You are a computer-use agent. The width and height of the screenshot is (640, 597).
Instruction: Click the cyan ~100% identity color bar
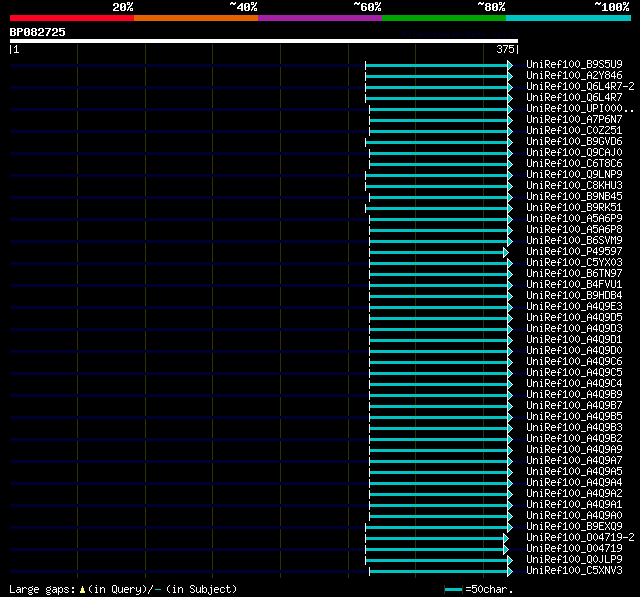(x=569, y=18)
